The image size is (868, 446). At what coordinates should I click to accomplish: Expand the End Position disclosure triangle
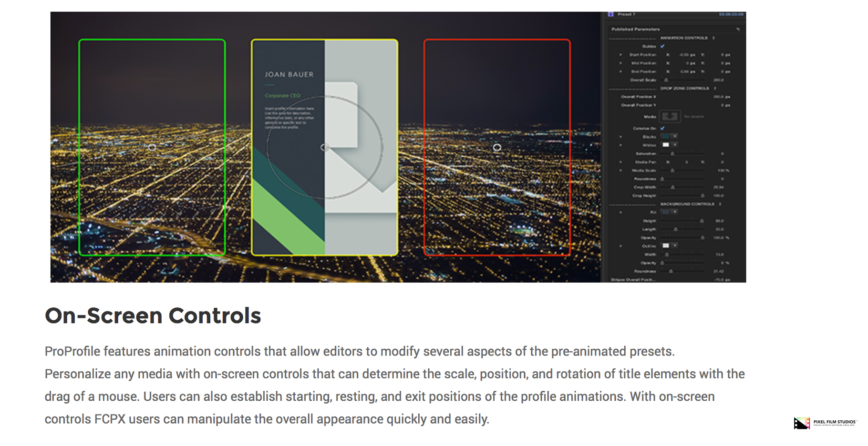(x=620, y=71)
